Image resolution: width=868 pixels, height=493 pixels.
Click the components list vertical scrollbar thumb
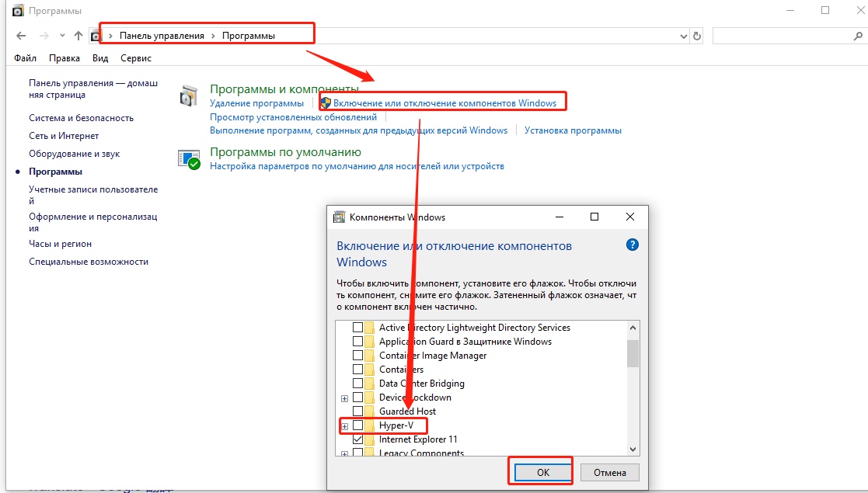point(633,352)
